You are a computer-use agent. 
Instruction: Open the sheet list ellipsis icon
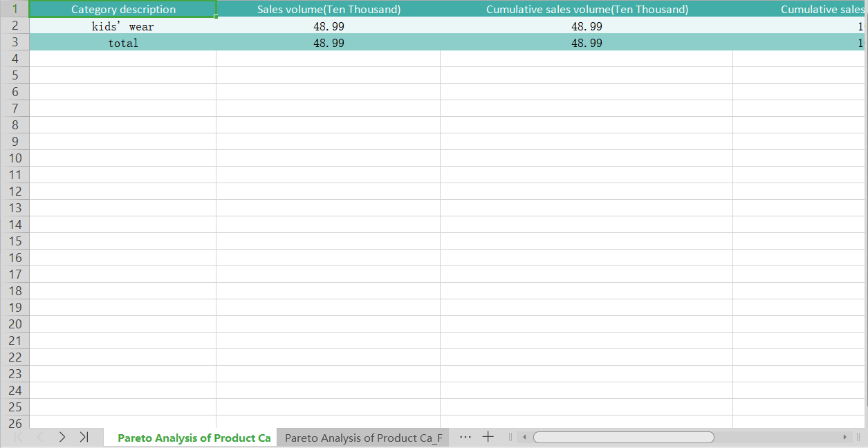tap(465, 437)
